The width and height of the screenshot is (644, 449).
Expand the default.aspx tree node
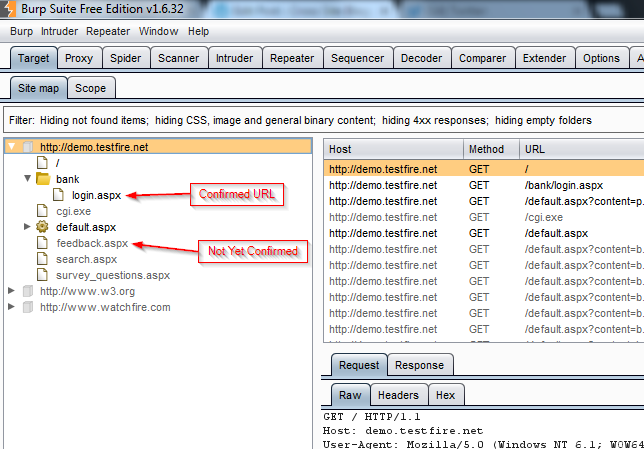click(27, 227)
